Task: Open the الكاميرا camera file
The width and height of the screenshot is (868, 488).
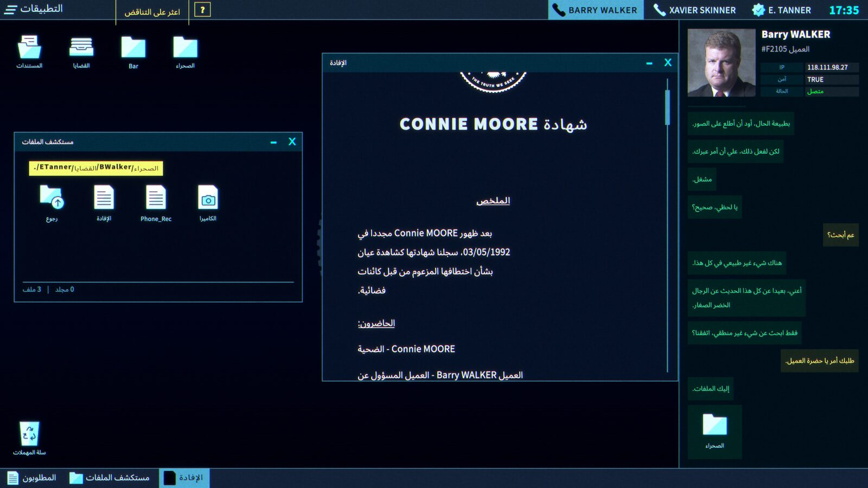Action: [208, 203]
